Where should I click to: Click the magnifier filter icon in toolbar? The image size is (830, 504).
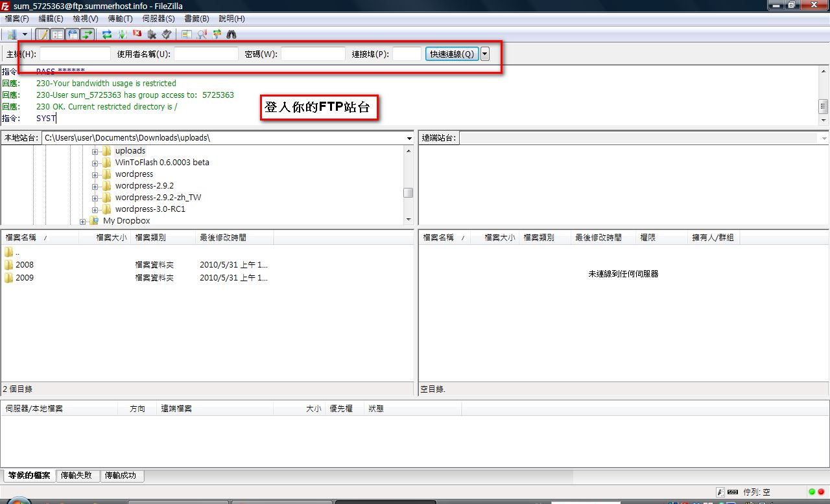click(202, 34)
